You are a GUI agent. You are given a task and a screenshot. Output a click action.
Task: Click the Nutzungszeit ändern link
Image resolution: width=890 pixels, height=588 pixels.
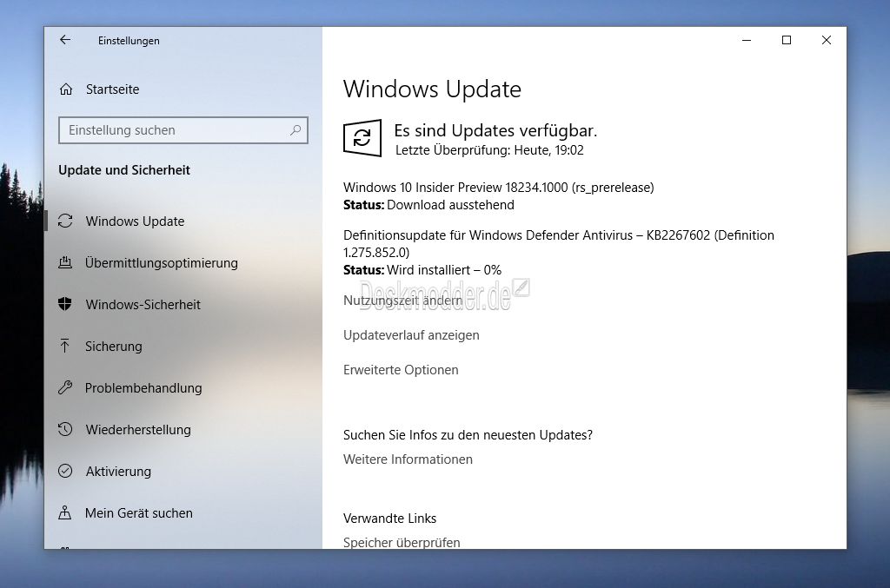pos(403,301)
